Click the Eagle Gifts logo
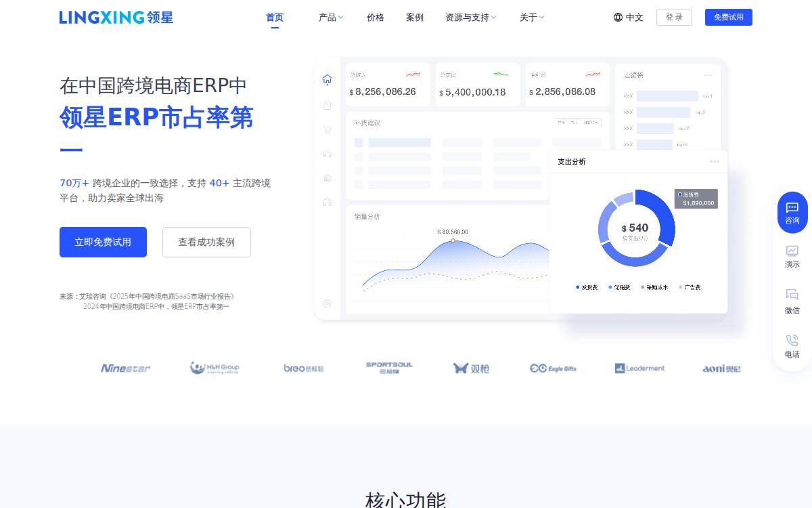 (554, 368)
